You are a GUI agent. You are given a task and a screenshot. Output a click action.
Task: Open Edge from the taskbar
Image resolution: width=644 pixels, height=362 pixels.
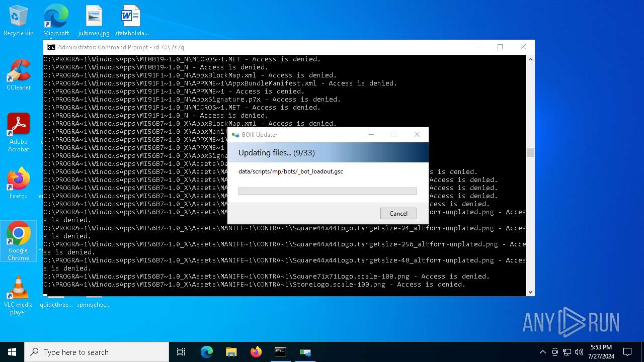point(207,352)
